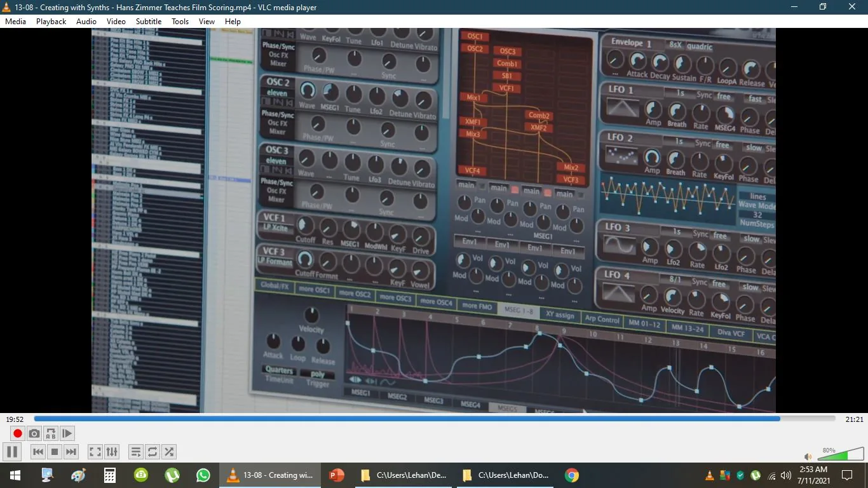868x488 pixels.
Task: Open the lines Wave Mode dropdown
Action: click(756, 197)
